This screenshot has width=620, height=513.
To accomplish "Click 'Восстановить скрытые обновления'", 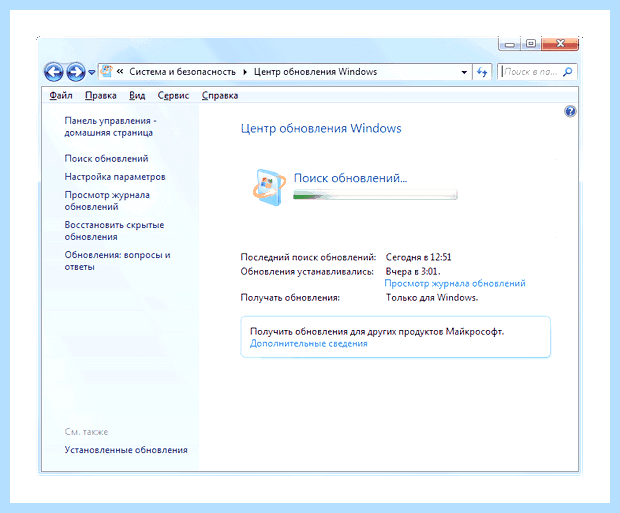I will coord(114,231).
